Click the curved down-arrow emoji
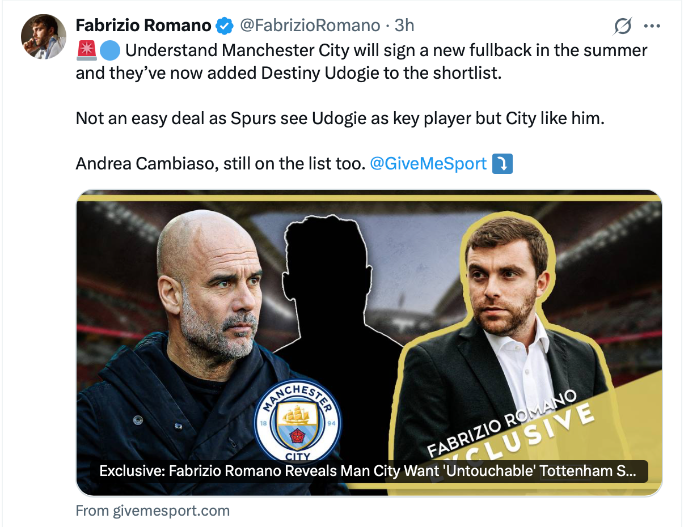684x527 pixels. pyautogui.click(x=503, y=161)
